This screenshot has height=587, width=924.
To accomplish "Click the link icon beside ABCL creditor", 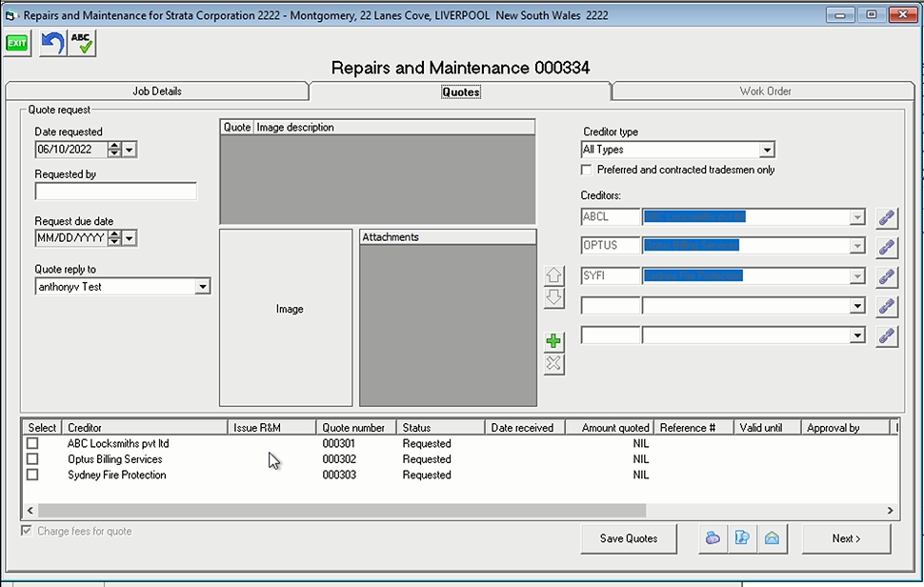I will click(x=886, y=217).
